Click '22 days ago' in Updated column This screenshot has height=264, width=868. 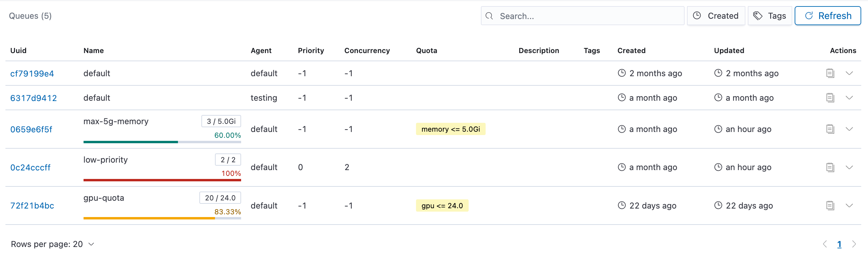point(749,205)
